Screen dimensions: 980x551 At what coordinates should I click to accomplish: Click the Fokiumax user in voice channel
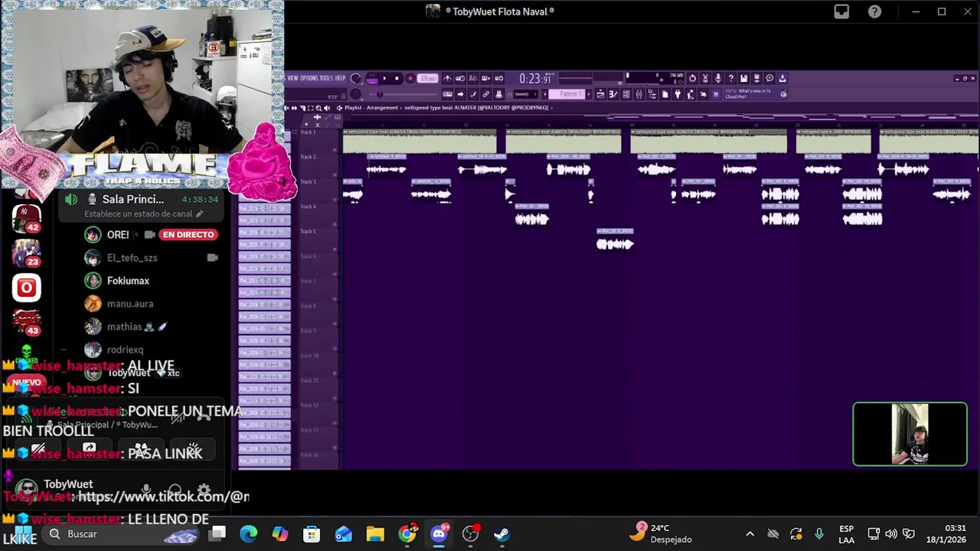(x=128, y=281)
